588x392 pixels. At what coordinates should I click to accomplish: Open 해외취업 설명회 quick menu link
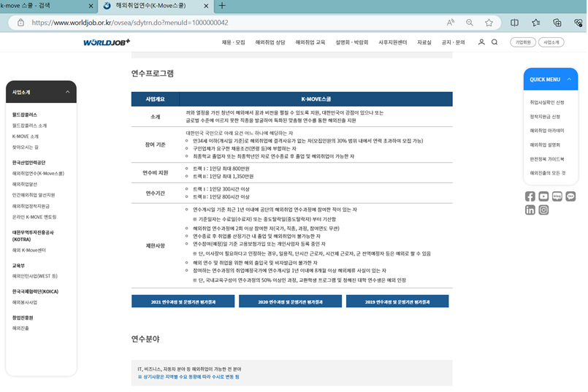coord(545,145)
